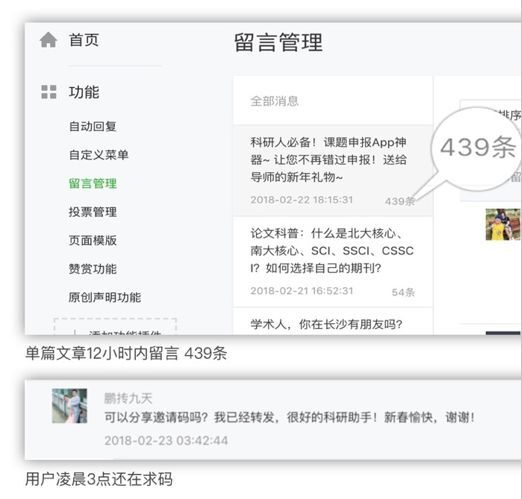The height and width of the screenshot is (499, 522).
Task: Click the commenter photo thumbnail at right
Action: (x=503, y=224)
